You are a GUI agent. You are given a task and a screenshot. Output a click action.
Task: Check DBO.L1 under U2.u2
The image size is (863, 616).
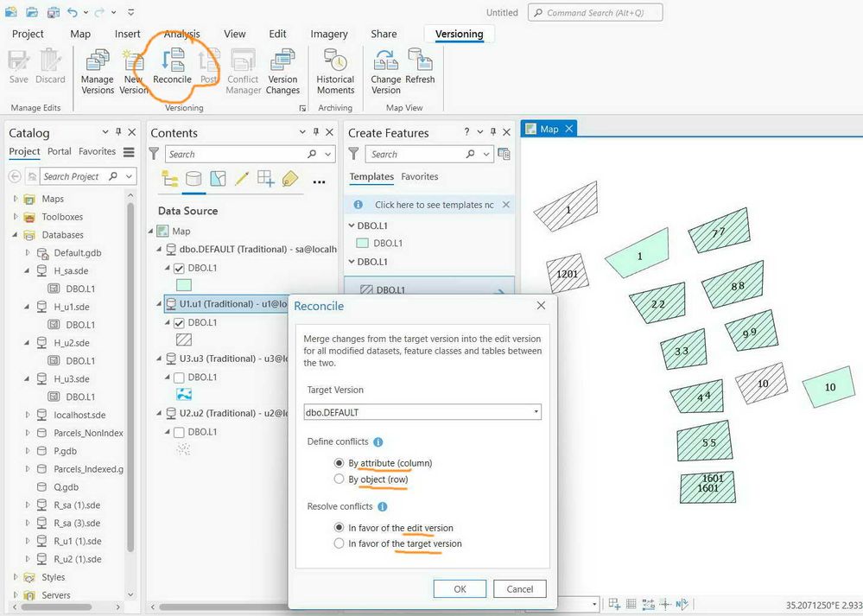click(179, 432)
